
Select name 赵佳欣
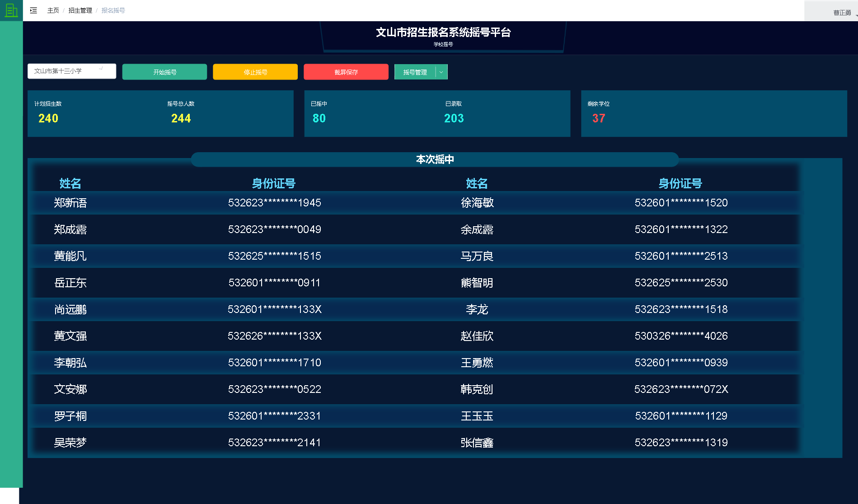tap(477, 336)
